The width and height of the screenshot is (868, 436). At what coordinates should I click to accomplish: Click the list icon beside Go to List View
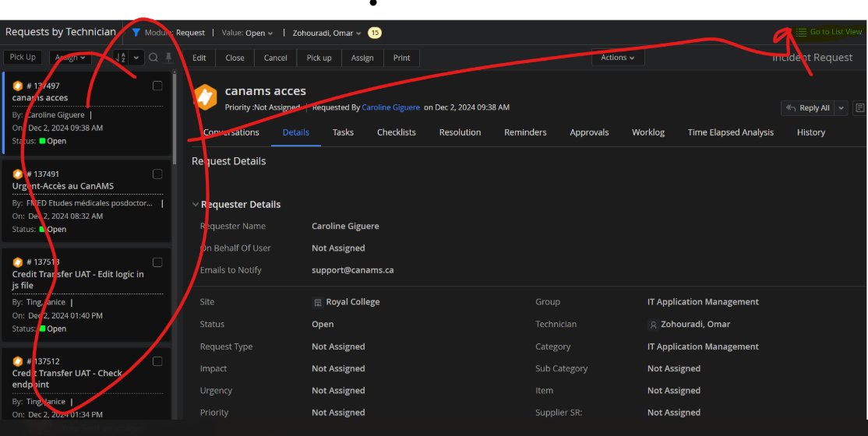click(x=801, y=32)
